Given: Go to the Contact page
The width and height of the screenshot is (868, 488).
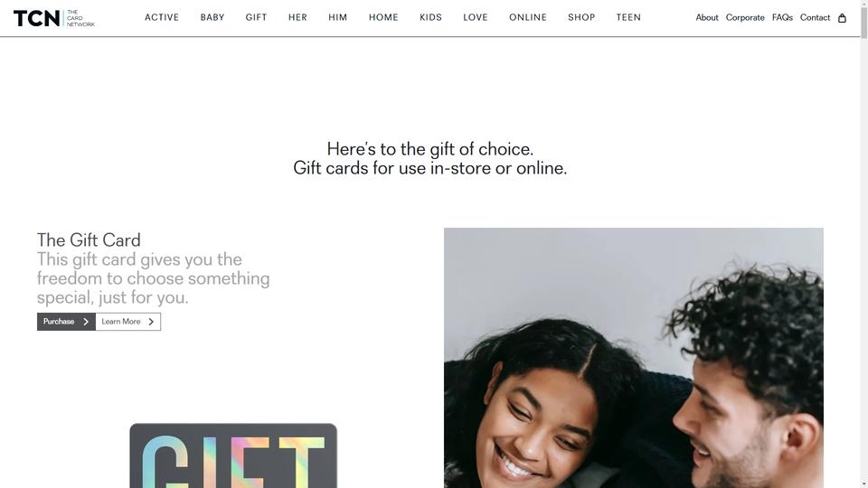Looking at the screenshot, I should tap(815, 18).
